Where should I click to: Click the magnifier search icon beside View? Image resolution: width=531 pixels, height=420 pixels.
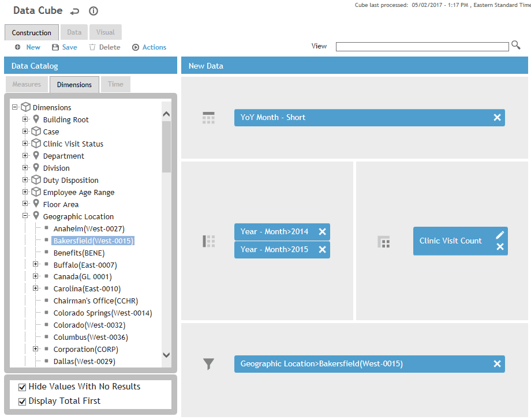pyautogui.click(x=516, y=45)
